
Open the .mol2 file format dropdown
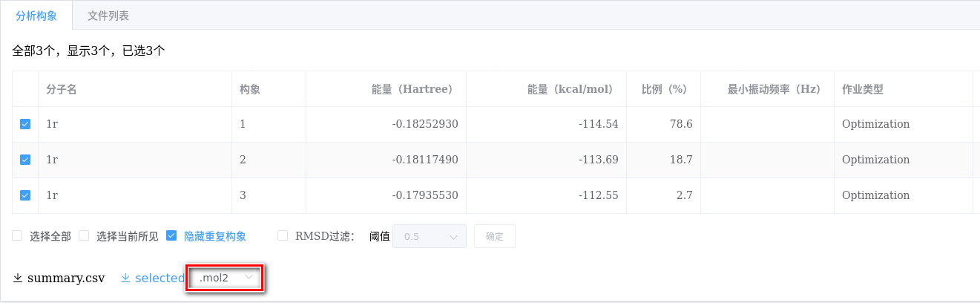[x=225, y=278]
